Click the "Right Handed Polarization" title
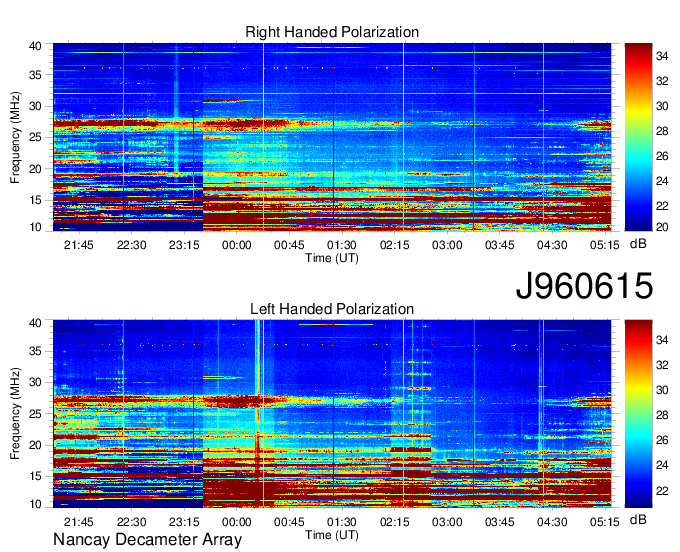680x552 pixels. pyautogui.click(x=332, y=32)
